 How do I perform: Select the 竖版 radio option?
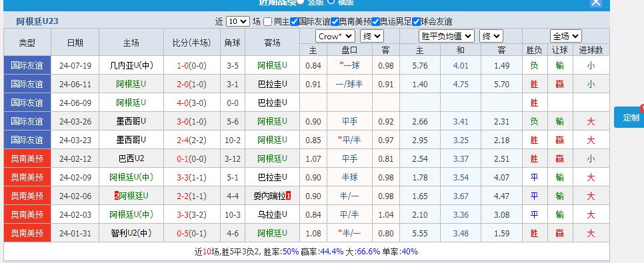301,1
